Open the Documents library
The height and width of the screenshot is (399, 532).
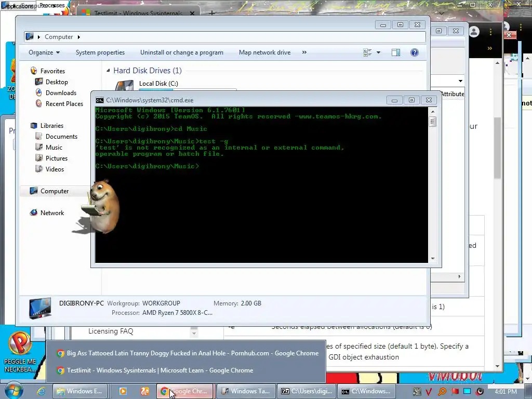coord(61,137)
